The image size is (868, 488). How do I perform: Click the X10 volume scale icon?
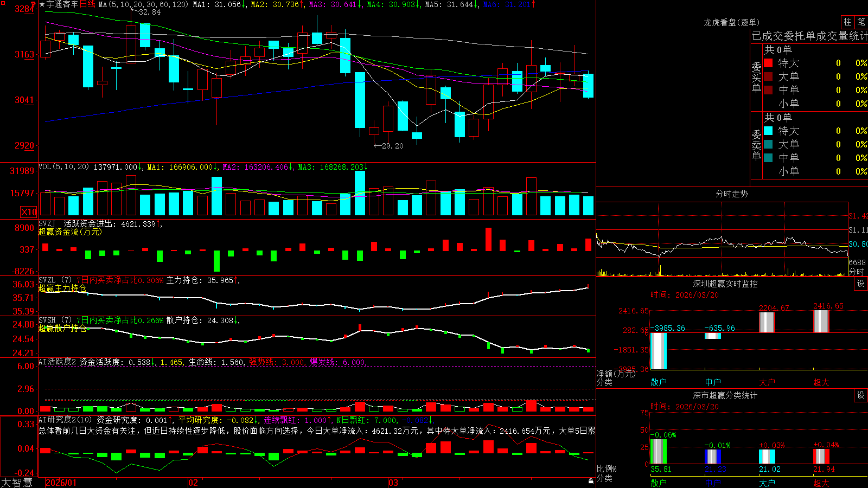29,212
